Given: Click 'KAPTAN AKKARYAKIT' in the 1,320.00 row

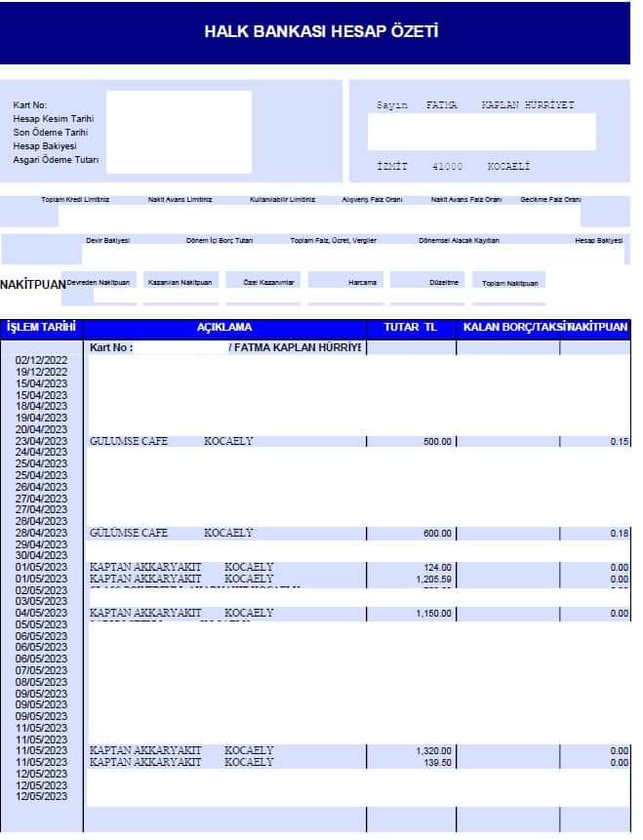Looking at the screenshot, I should tap(145, 750).
